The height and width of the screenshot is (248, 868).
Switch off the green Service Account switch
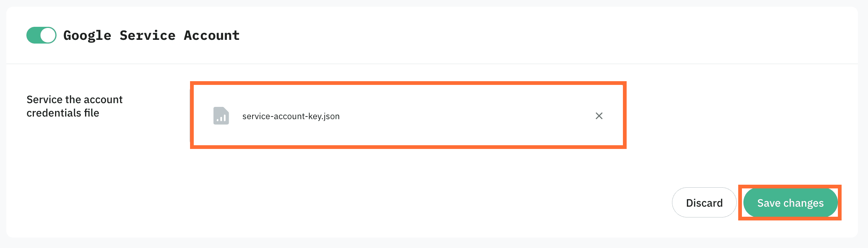pyautogui.click(x=41, y=35)
